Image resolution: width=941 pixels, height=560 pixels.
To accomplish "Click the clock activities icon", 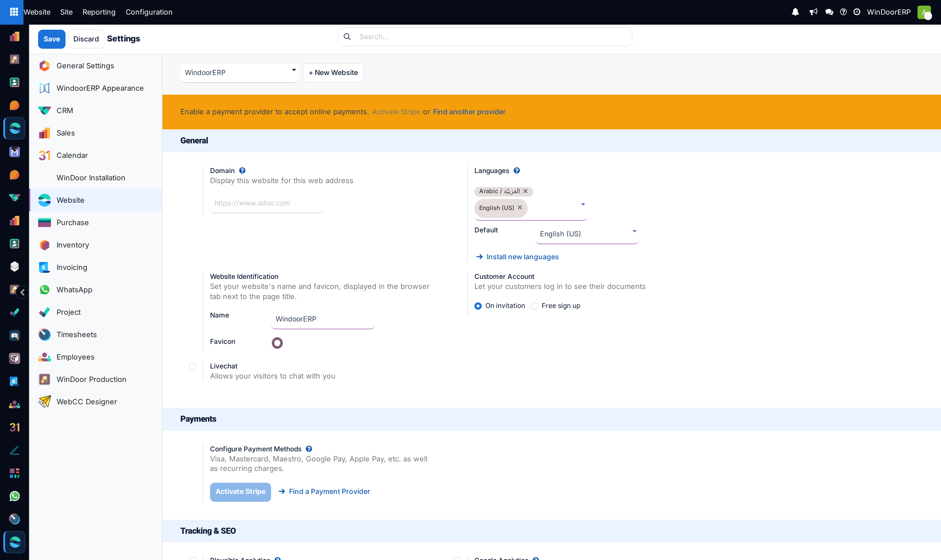I will click(857, 12).
